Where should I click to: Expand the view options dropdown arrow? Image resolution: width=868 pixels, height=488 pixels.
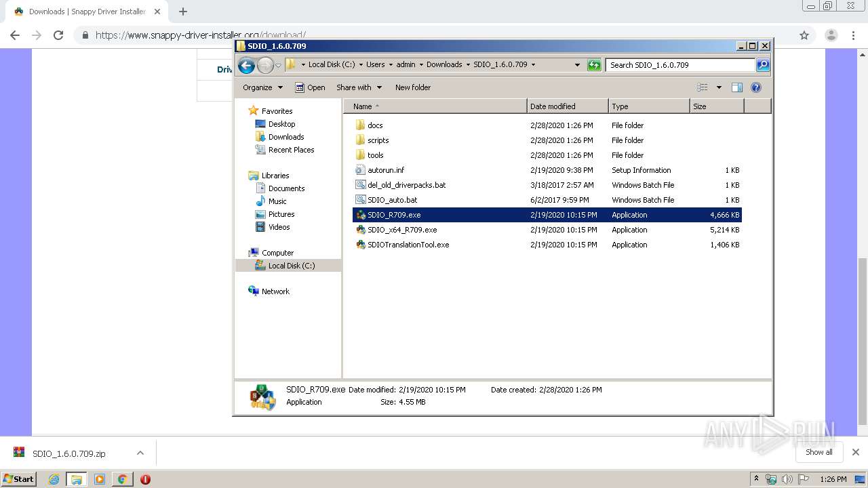[719, 87]
